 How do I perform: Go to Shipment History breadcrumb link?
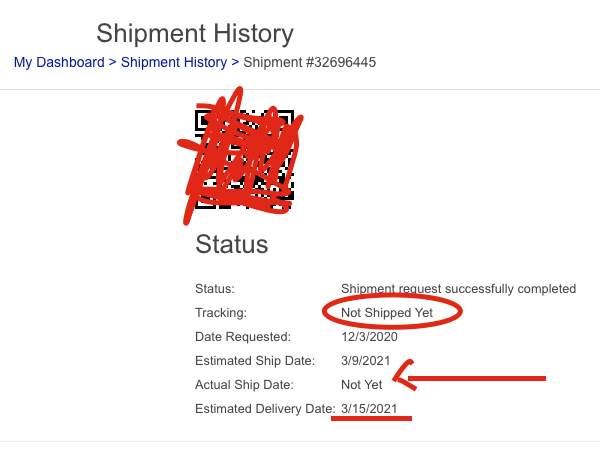[x=174, y=62]
